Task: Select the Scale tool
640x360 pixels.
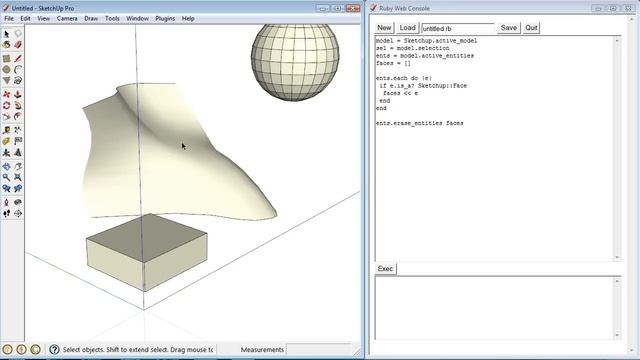Action: click(7, 117)
